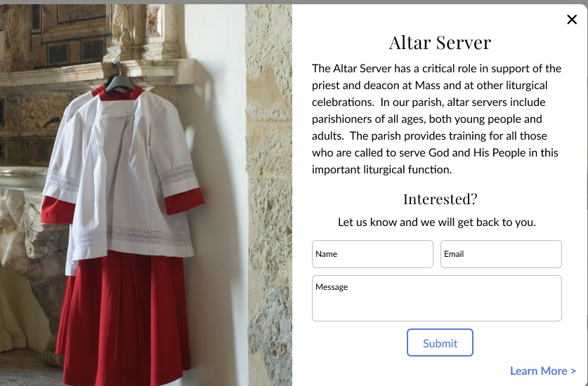Close the Altar Server popup
The image size is (588, 386).
[572, 20]
